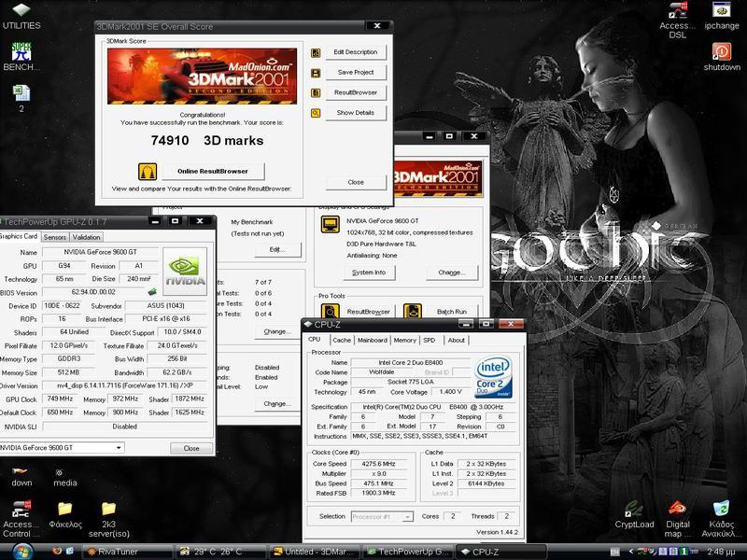Click the NVIDIA logo in GPU-Z
Image resolution: width=747 pixels, height=560 pixels.
185,271
